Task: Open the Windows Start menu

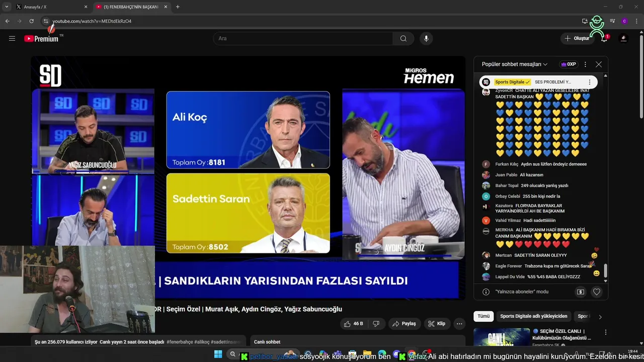Action: tap(218, 354)
